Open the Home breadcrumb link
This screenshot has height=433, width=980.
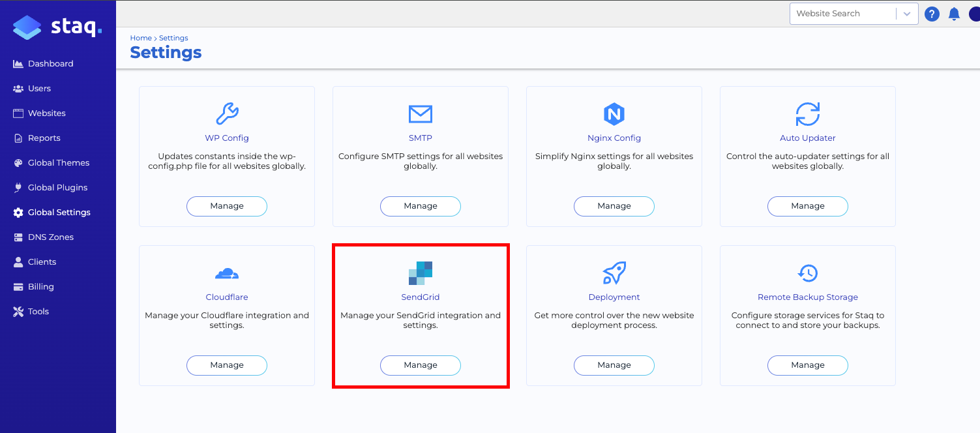[141, 38]
